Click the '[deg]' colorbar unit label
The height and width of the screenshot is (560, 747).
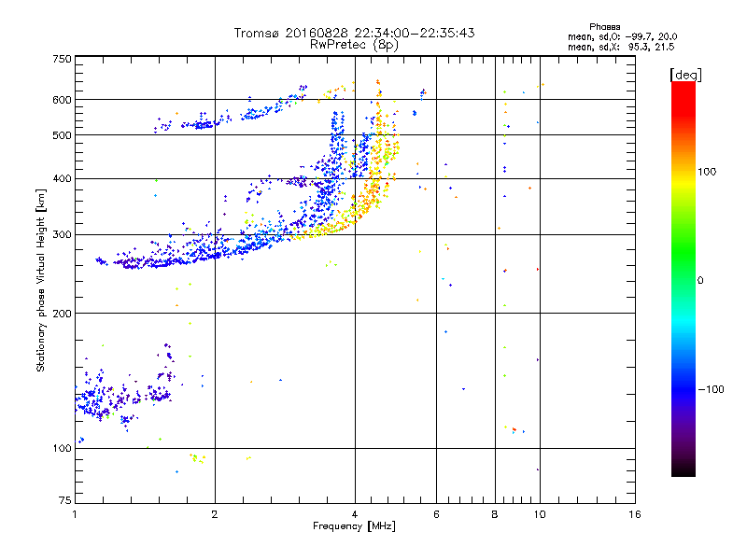click(x=685, y=75)
